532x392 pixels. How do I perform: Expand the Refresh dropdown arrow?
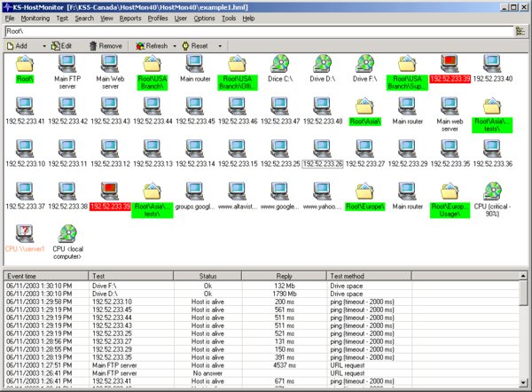(173, 45)
